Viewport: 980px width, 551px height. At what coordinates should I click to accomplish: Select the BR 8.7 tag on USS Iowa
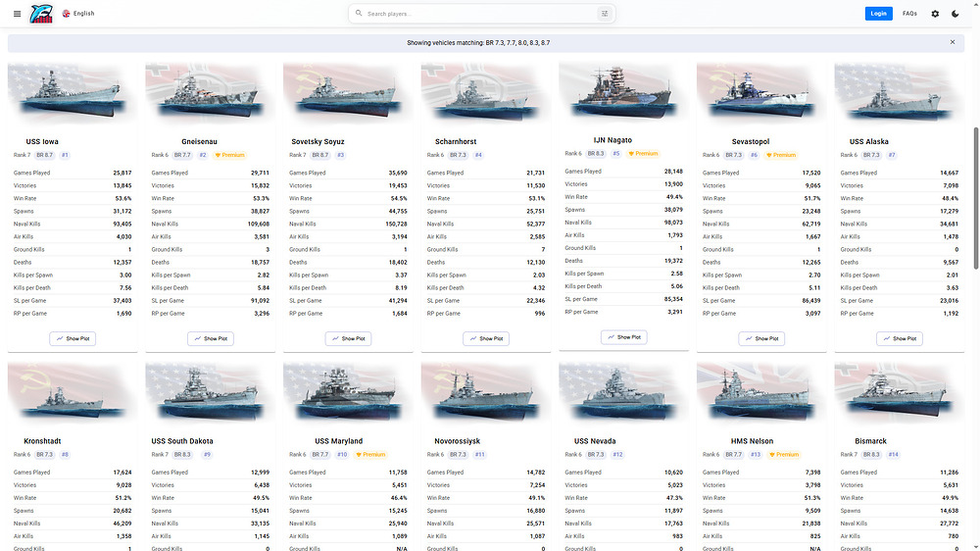pos(45,155)
